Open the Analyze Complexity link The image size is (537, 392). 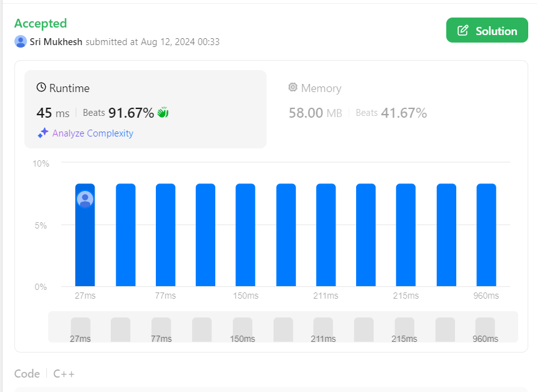(93, 133)
